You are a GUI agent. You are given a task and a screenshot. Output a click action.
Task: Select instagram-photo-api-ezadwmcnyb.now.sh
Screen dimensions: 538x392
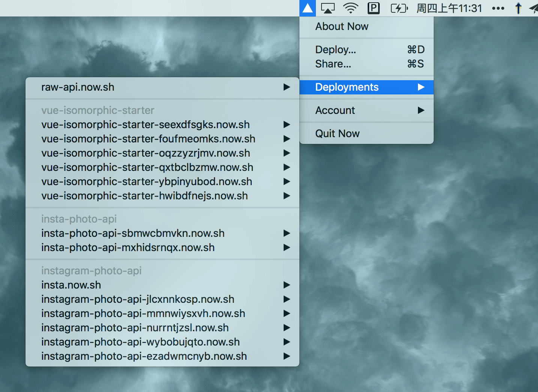(x=162, y=356)
